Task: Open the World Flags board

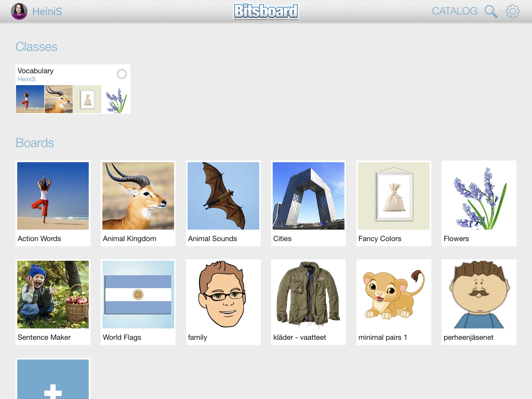Action: tap(138, 302)
